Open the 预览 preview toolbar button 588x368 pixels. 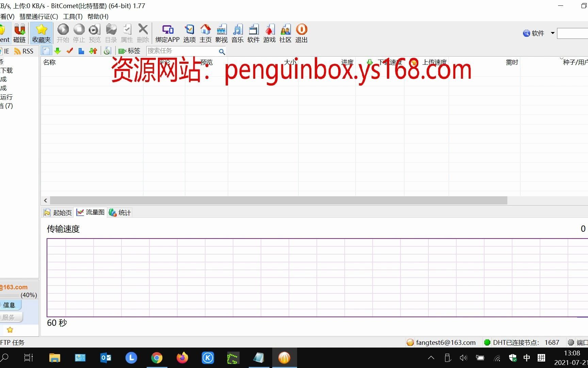click(x=95, y=33)
